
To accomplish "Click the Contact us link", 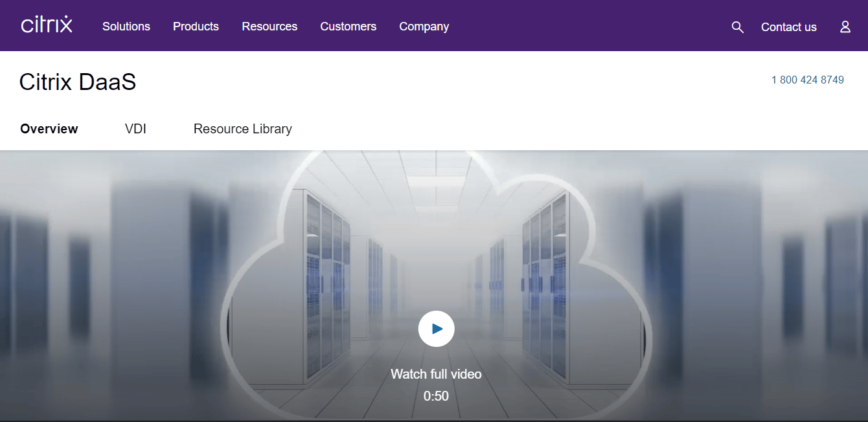I will tap(788, 27).
